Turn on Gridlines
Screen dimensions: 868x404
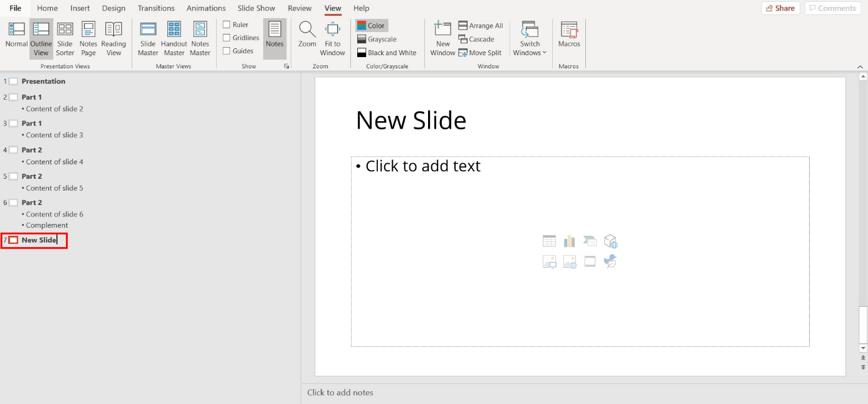click(227, 37)
